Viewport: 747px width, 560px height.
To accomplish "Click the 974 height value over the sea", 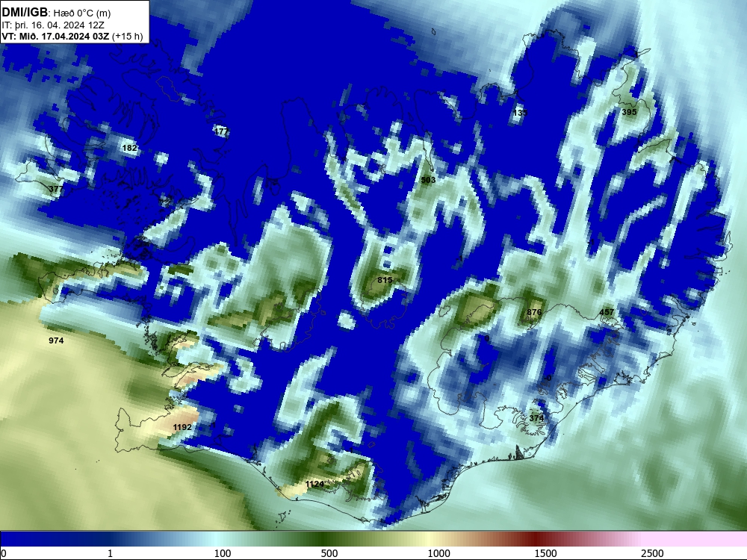I will pyautogui.click(x=56, y=340).
